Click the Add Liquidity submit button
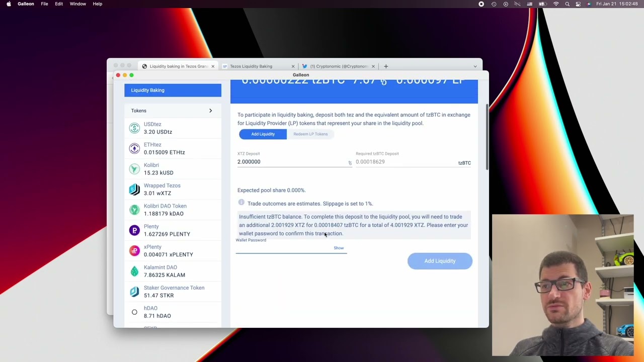This screenshot has width=644, height=362. click(440, 261)
